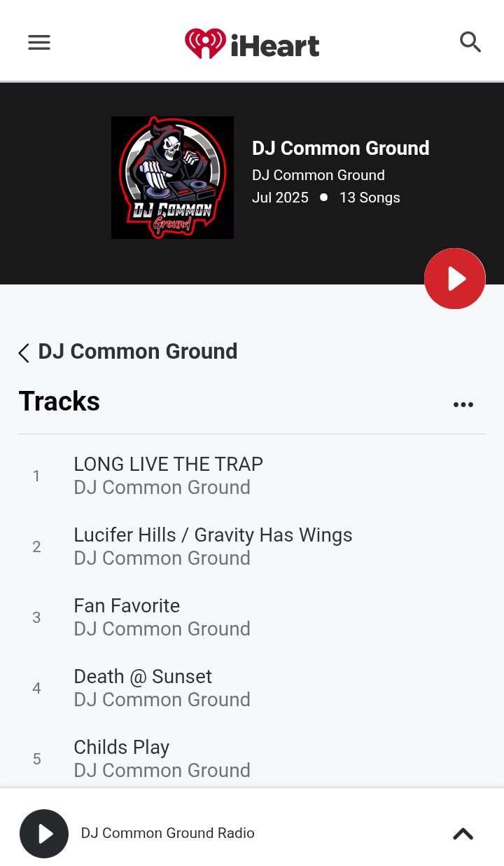Viewport: 504px width, 866px height.
Task: Open the hamburger navigation menu
Action: coord(39,43)
